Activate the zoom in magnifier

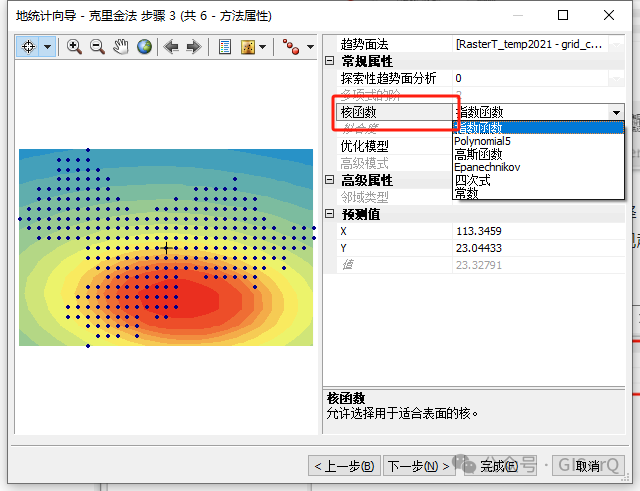point(74,47)
